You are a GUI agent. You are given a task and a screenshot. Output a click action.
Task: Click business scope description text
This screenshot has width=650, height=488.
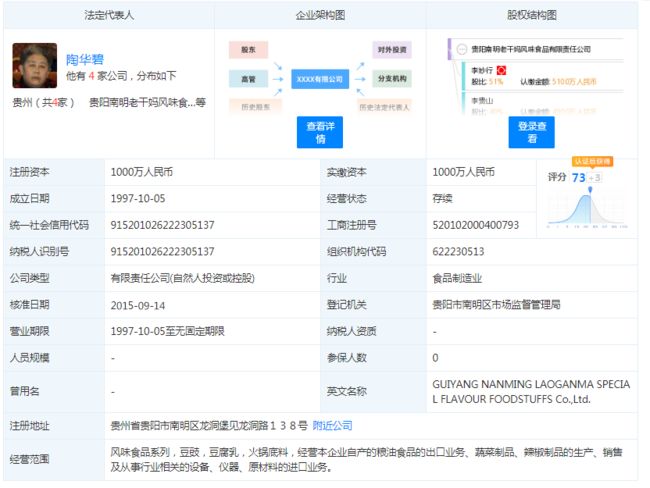tap(366, 459)
